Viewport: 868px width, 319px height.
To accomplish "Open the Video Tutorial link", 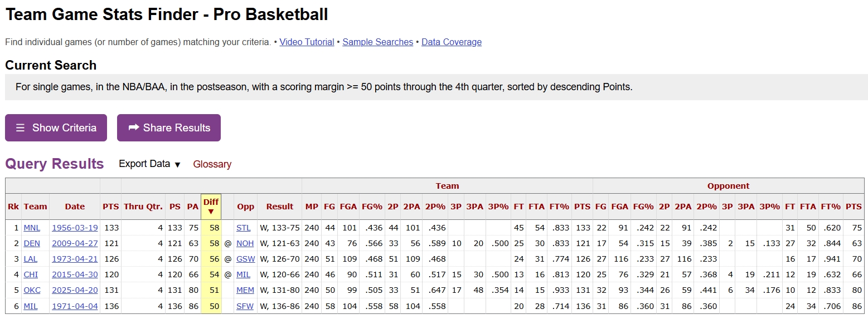I will [x=307, y=42].
